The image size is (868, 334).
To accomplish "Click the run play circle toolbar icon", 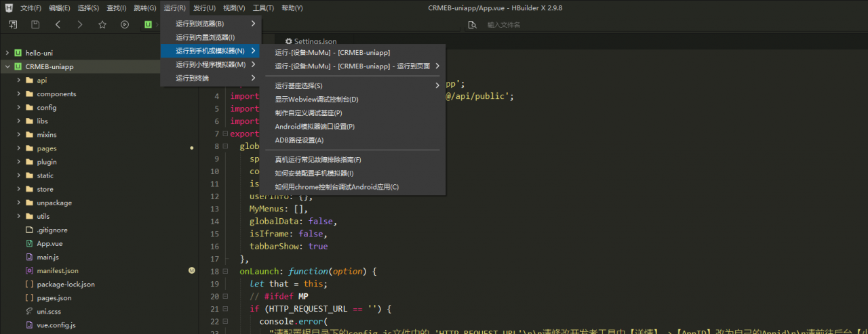I will [x=125, y=24].
